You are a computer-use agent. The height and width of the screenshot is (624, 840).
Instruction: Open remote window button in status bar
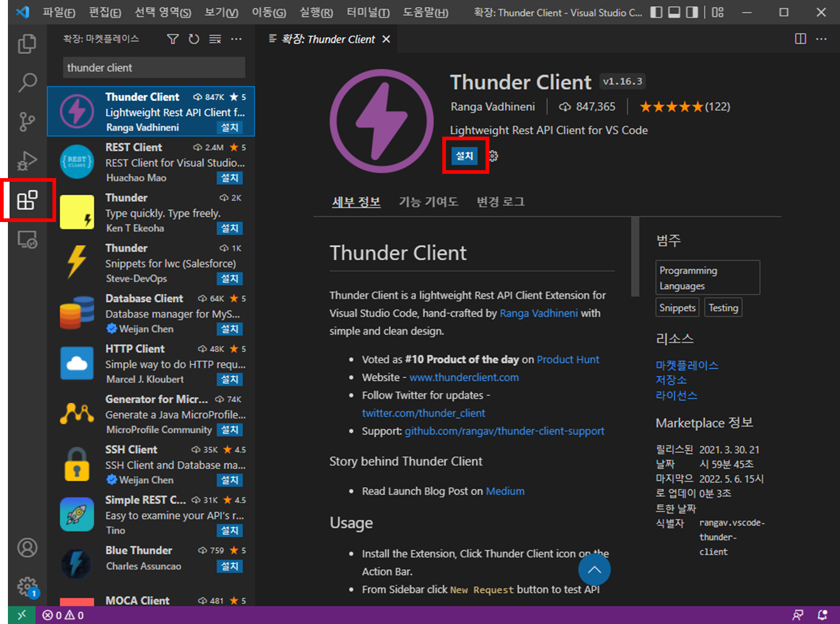click(x=21, y=615)
